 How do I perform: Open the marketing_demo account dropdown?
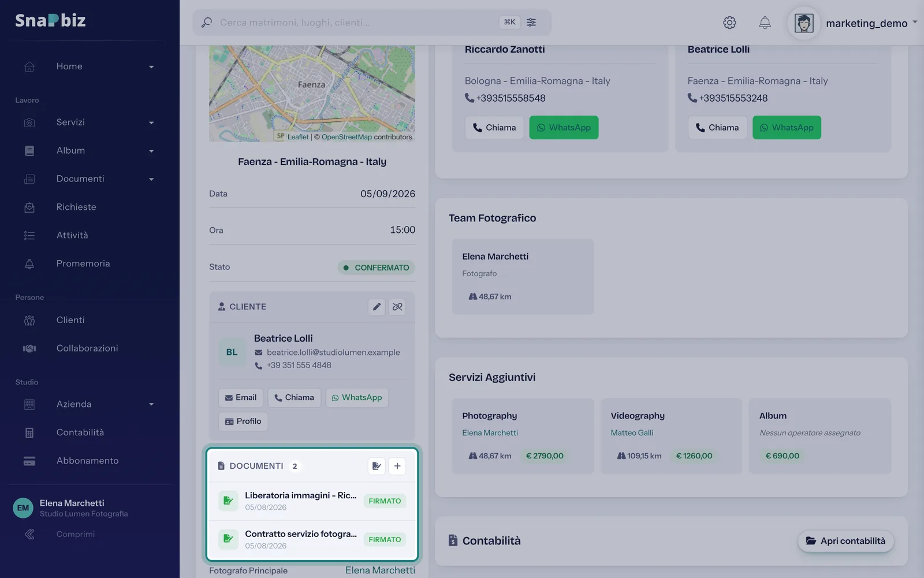click(853, 23)
